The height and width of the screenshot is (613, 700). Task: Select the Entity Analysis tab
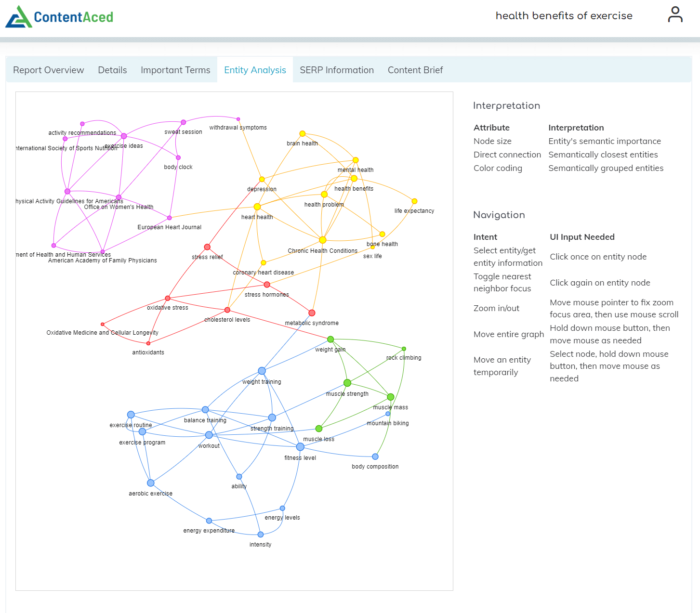[x=255, y=70]
